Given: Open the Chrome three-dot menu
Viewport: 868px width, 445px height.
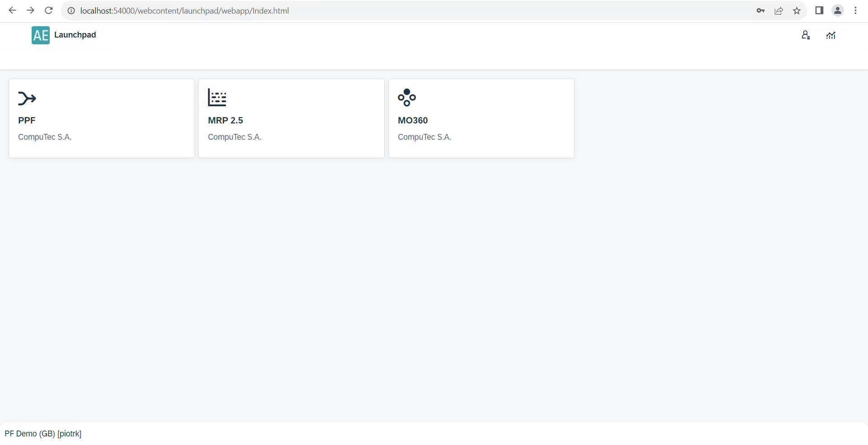Looking at the screenshot, I should (855, 11).
